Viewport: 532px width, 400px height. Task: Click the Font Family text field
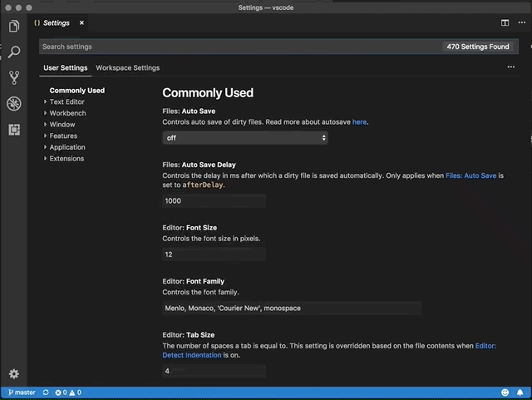(x=292, y=308)
